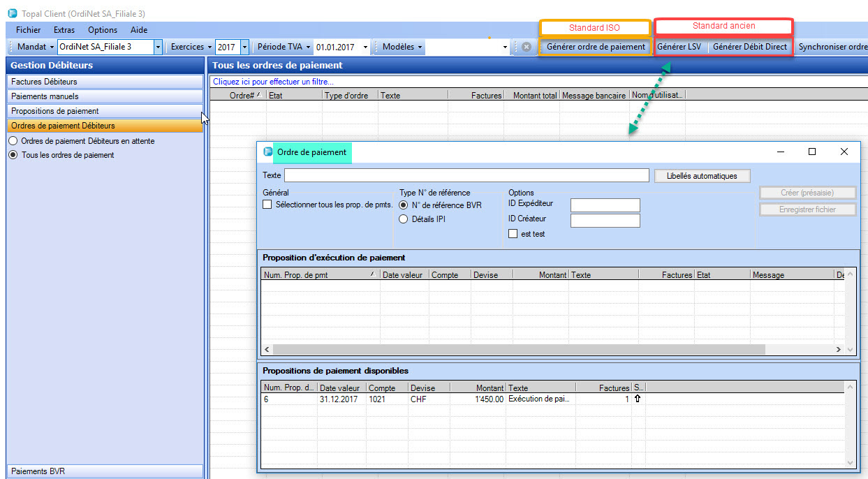
Task: Click the Ordre de paiement dialog icon
Action: (268, 152)
